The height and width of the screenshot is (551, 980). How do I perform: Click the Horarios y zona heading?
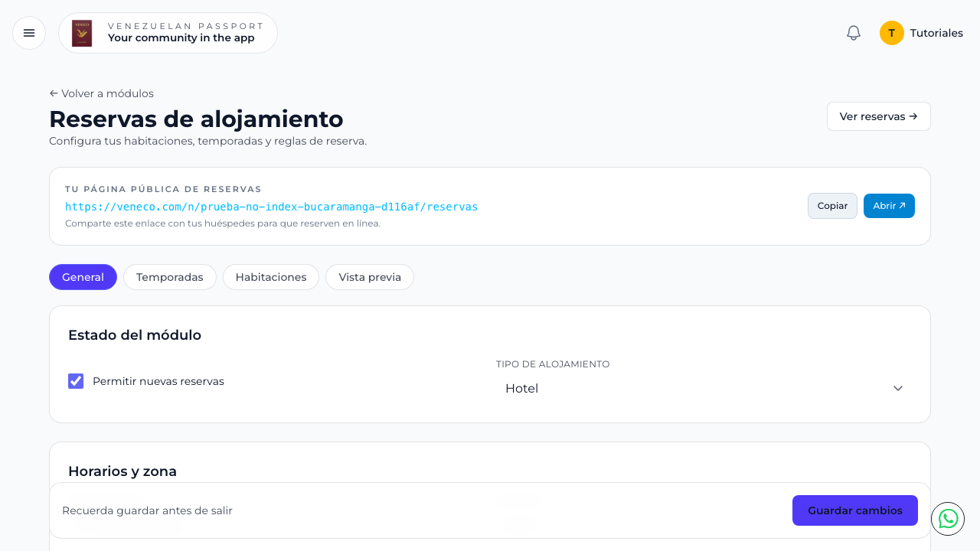point(122,471)
